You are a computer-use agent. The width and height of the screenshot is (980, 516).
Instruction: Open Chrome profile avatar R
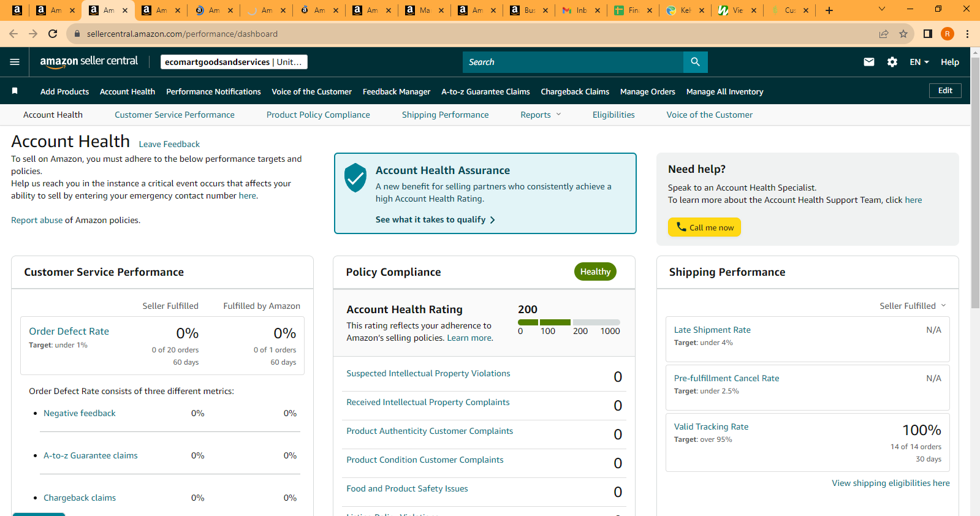[x=948, y=34]
